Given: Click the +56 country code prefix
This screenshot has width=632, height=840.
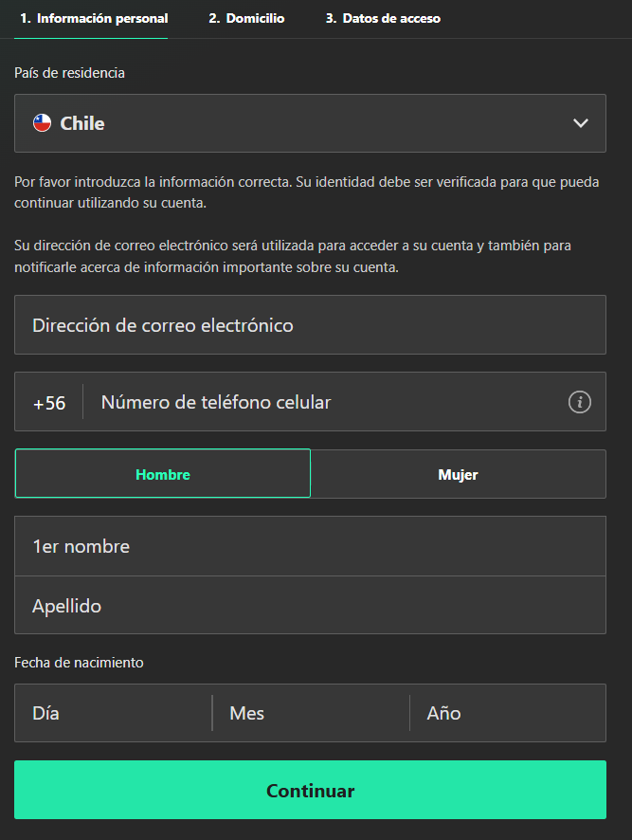Looking at the screenshot, I should (47, 402).
